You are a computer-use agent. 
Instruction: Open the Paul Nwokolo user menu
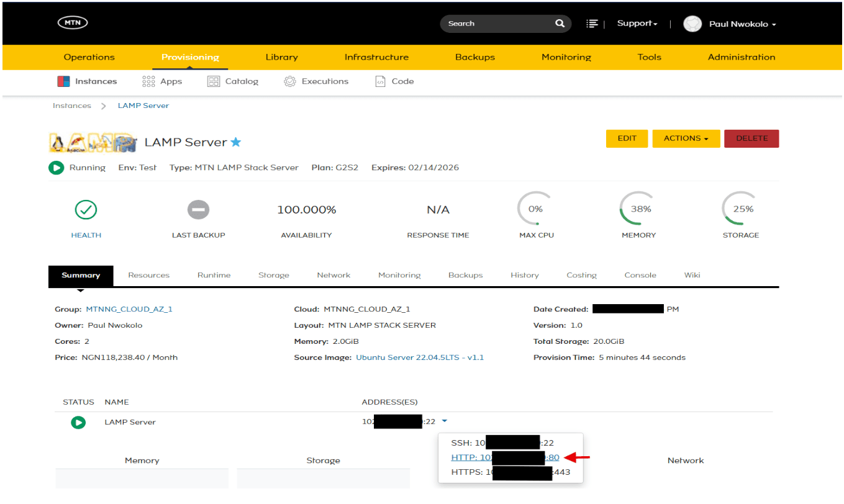tap(743, 24)
